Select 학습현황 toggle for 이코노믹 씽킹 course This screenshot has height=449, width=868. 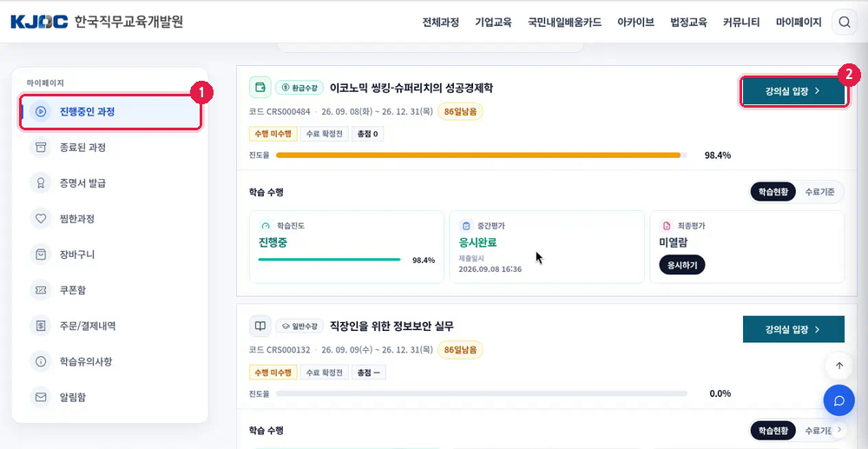click(x=773, y=192)
